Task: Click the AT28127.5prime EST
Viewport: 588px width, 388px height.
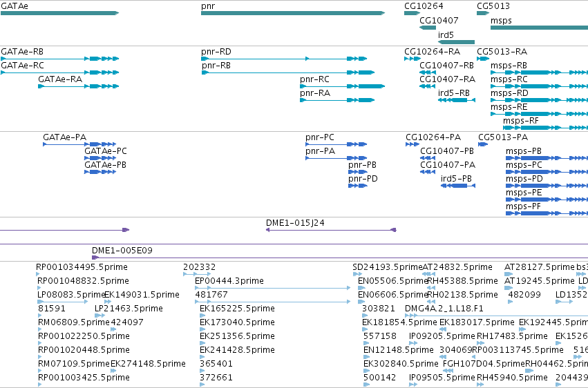Action: click(509, 275)
